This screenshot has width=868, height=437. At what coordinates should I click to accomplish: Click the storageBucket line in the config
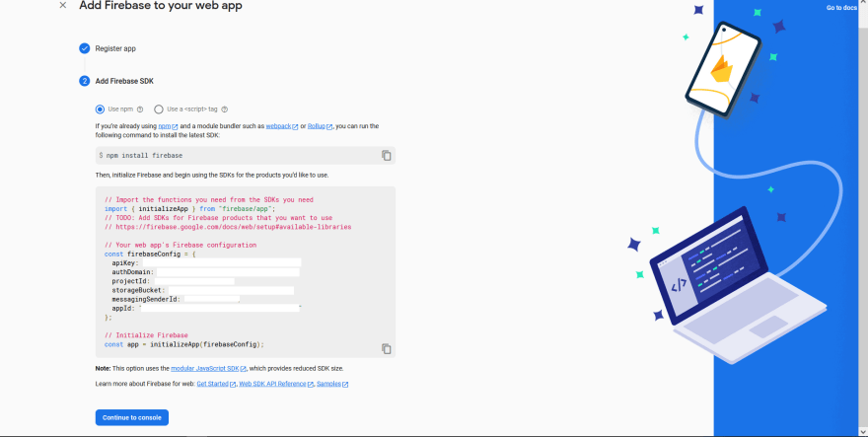[203, 290]
